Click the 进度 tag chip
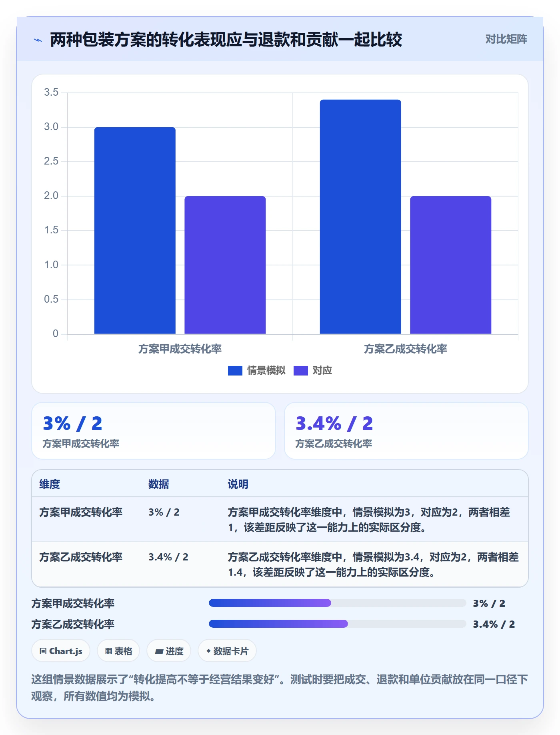 (169, 651)
